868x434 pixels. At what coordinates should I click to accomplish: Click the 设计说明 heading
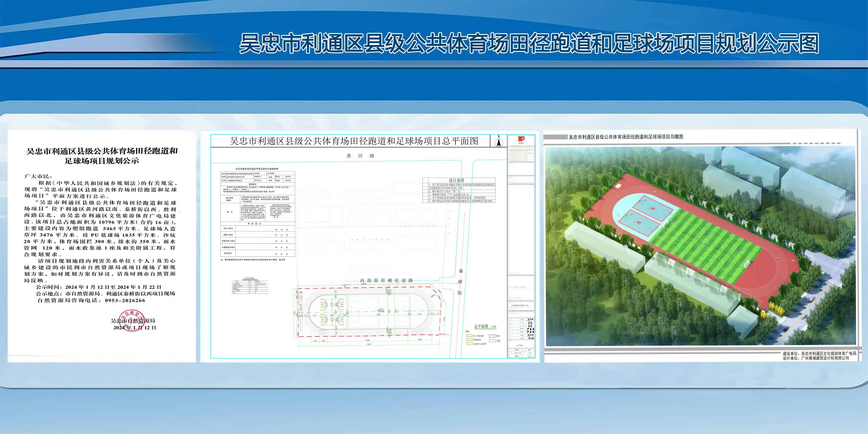456,180
